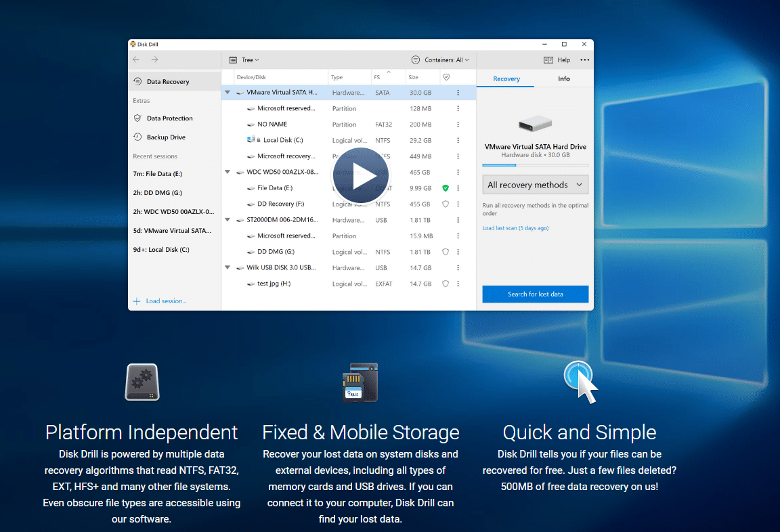Viewport: 780px width, 532px height.
Task: Select the DD DMG (G:) volume row
Action: coord(349,252)
